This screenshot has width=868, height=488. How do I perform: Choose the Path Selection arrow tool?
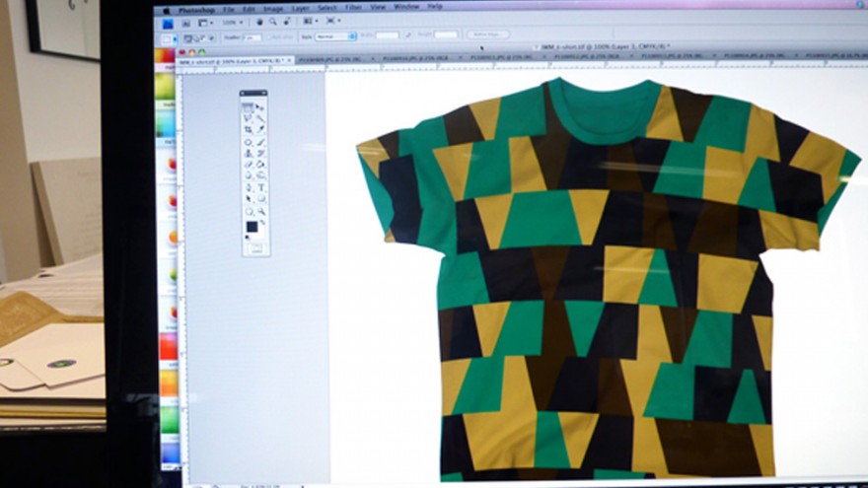[248, 198]
